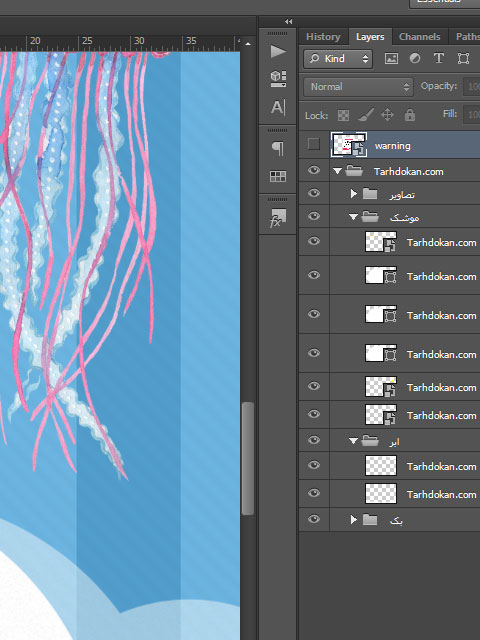
Task: Hide the تصاویر group with its eye
Action: 313,193
